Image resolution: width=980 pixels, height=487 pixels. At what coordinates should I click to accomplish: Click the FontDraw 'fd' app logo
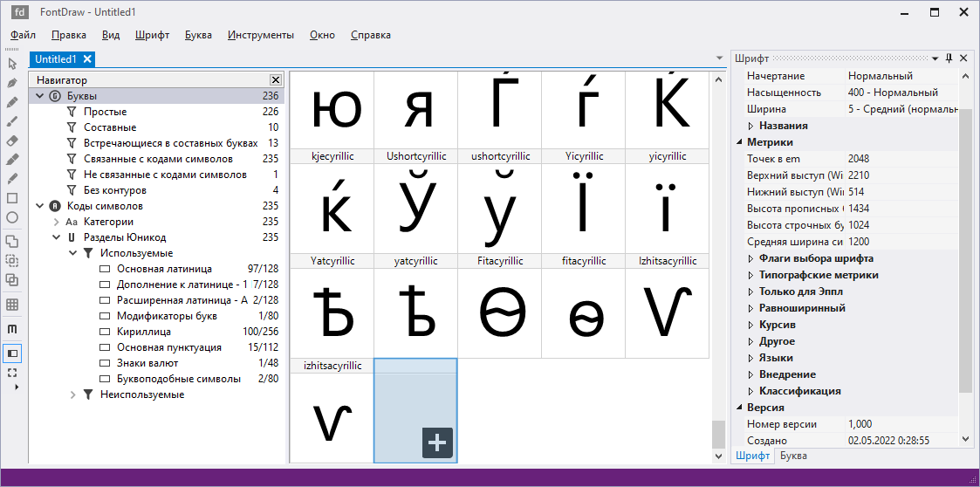point(19,12)
